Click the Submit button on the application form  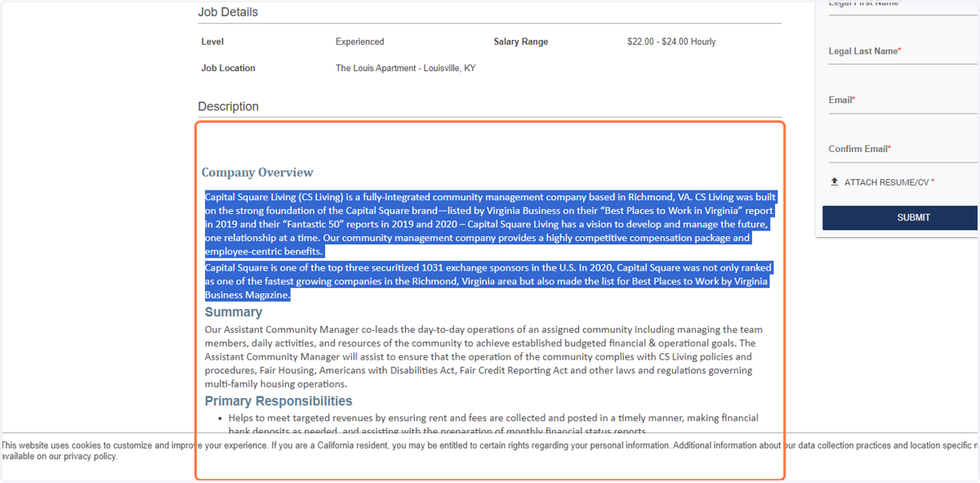(900, 217)
